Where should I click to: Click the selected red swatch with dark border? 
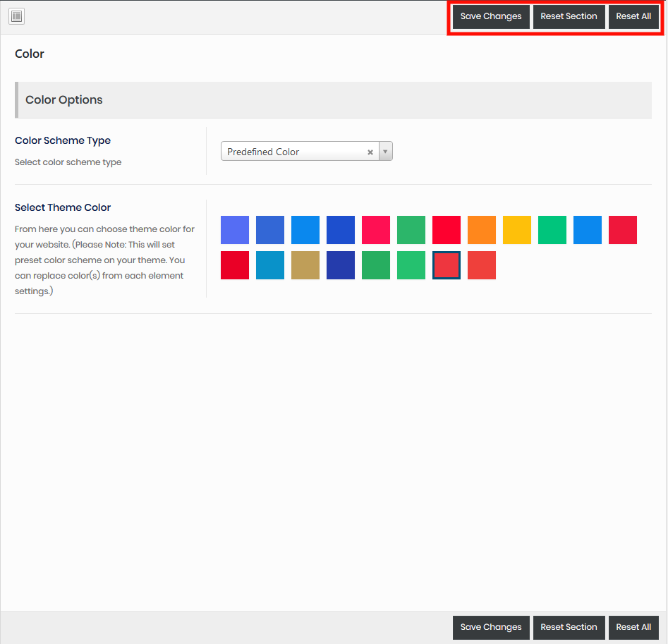pyautogui.click(x=447, y=265)
